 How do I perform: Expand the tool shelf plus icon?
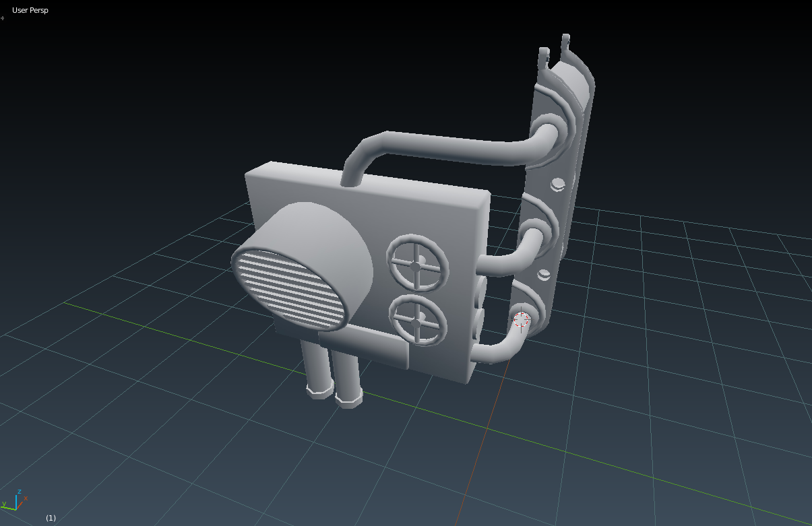pyautogui.click(x=3, y=18)
